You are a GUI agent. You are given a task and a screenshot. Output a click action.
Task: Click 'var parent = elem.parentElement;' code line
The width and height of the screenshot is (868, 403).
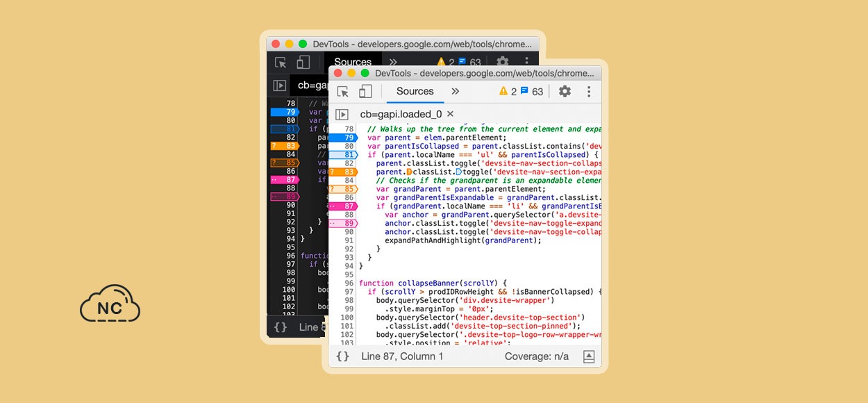(x=437, y=138)
